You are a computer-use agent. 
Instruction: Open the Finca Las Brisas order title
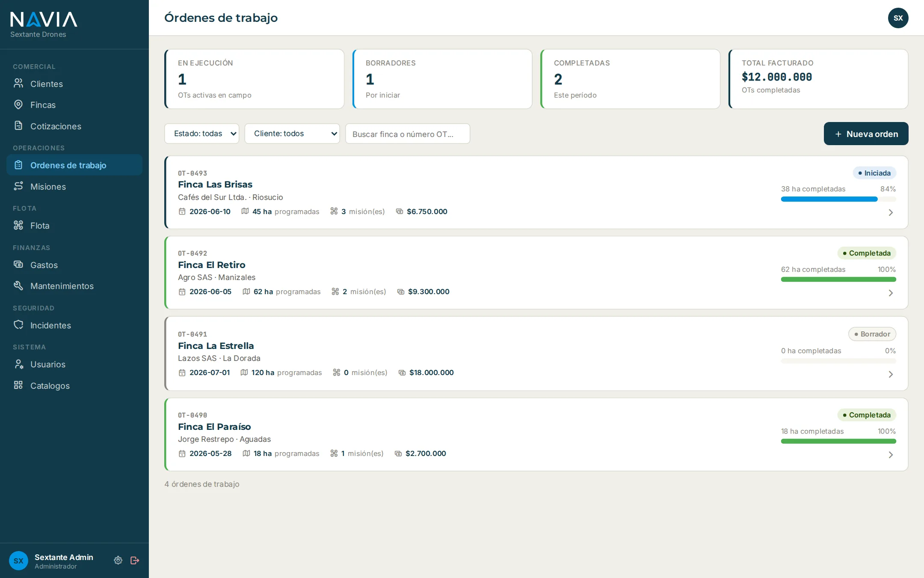click(x=215, y=184)
